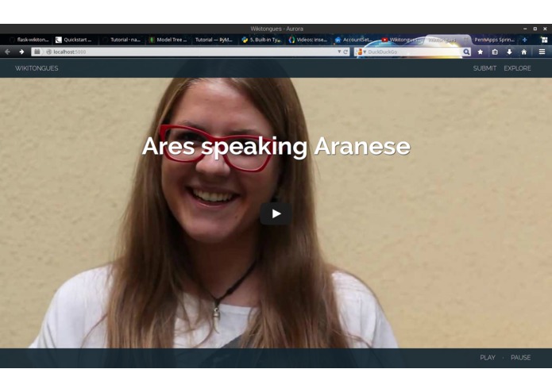This screenshot has width=552, height=392.
Task: Minimize the Aurora browser window
Action: [525, 29]
